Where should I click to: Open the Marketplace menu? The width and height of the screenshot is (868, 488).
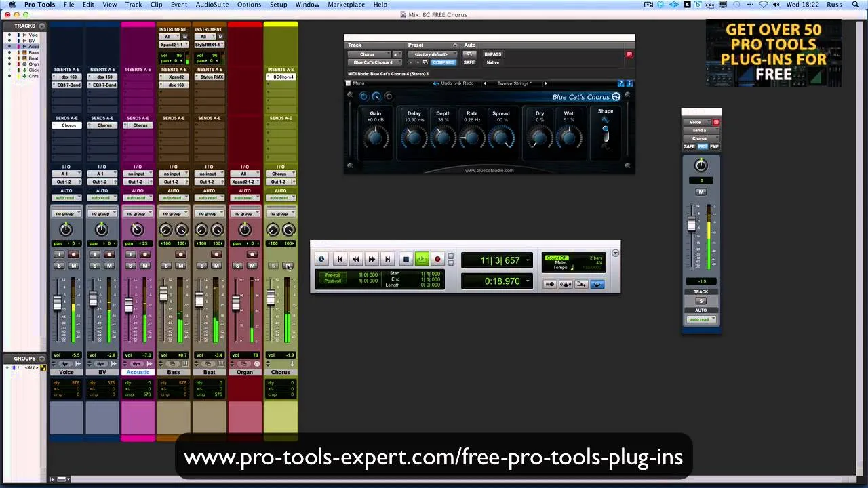pos(346,5)
